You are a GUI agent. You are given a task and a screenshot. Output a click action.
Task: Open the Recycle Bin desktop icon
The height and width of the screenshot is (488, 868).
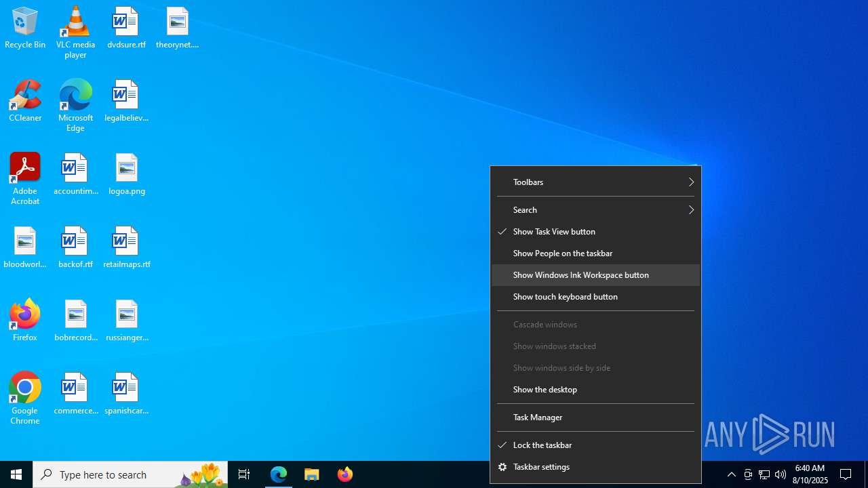pyautogui.click(x=25, y=28)
